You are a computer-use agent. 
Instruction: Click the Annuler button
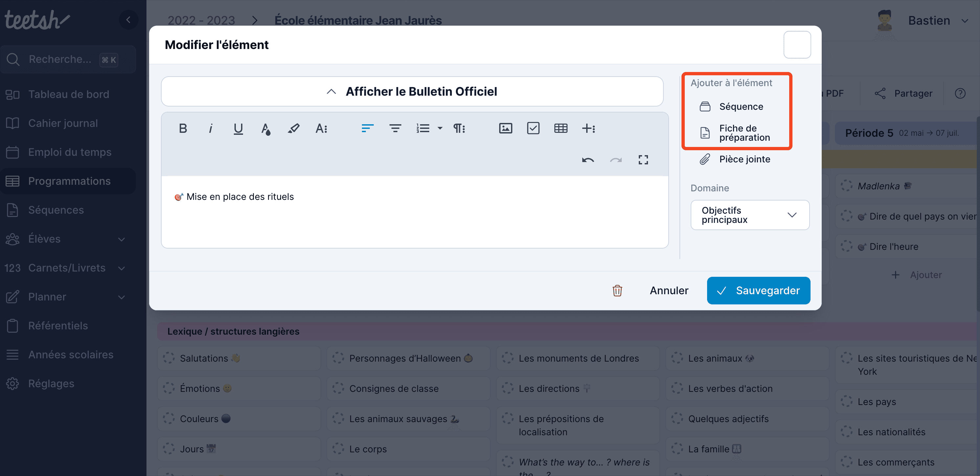669,290
